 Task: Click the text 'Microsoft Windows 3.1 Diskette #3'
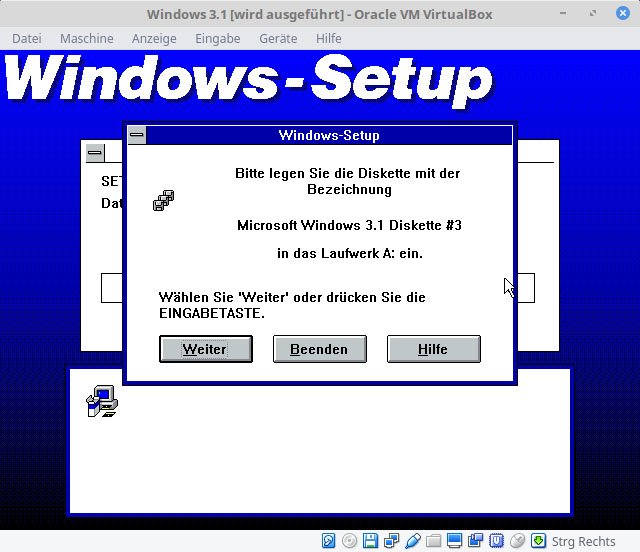(349, 225)
